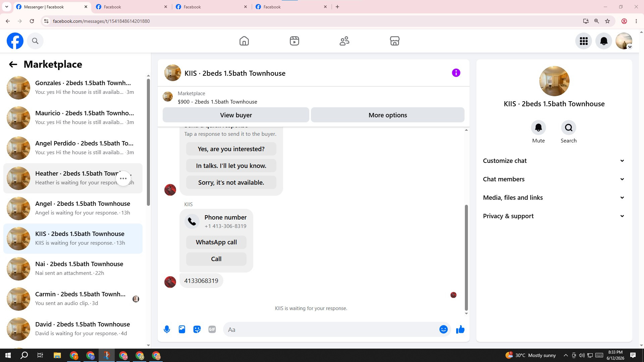Switch to the Messenger | Facebook tab

(52, 7)
